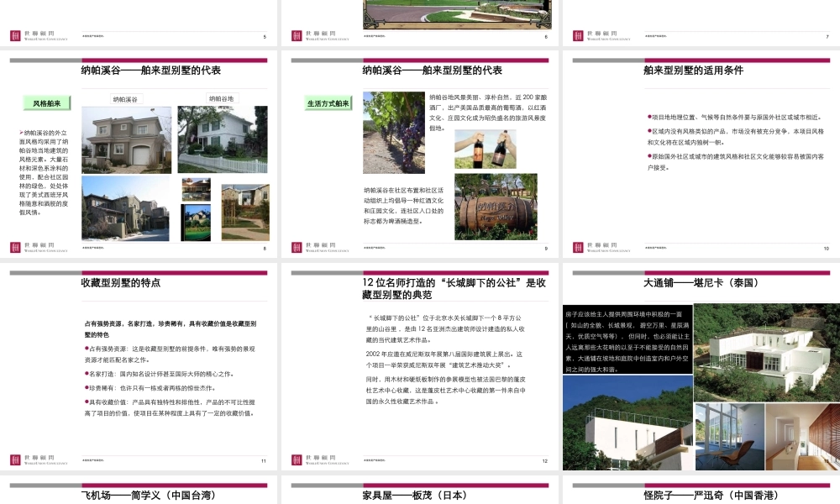840x504 pixels.
Task: Select the gray stucco house photo
Action: pos(127,139)
